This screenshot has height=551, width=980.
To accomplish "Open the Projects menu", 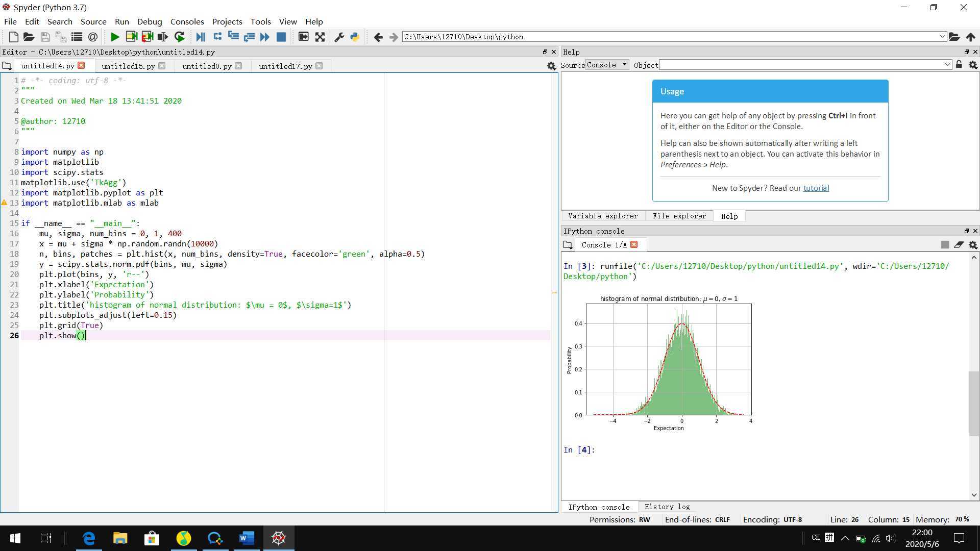I will 227,21.
